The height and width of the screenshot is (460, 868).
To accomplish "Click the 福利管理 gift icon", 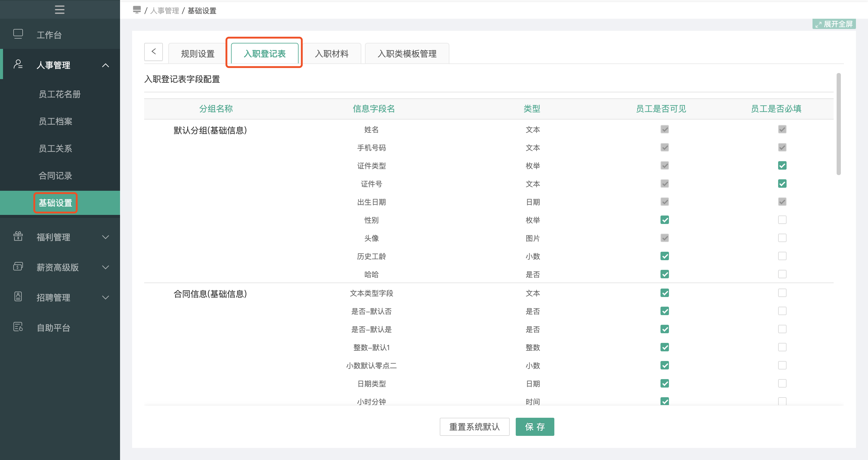I will [x=18, y=236].
